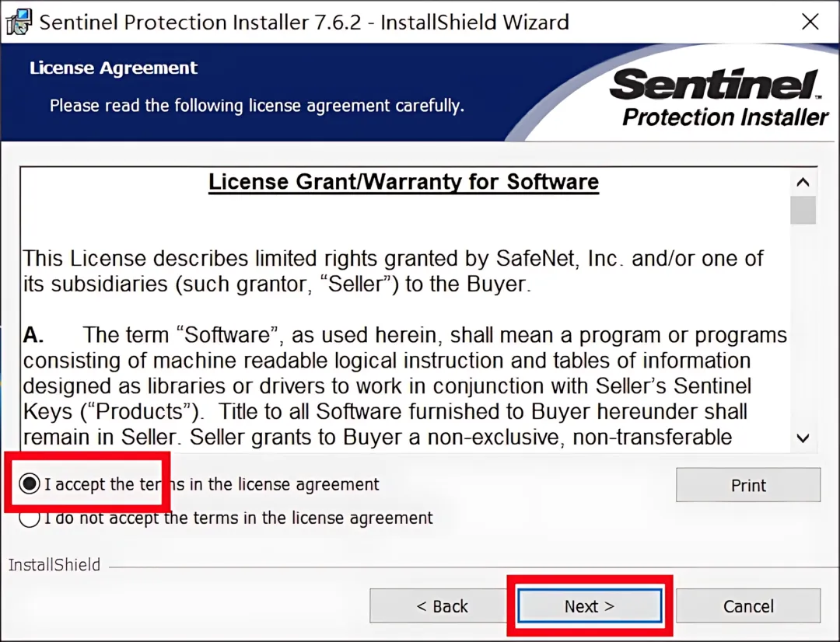The width and height of the screenshot is (840, 642).
Task: Click the InstallShield label at bottom left
Action: (x=54, y=565)
